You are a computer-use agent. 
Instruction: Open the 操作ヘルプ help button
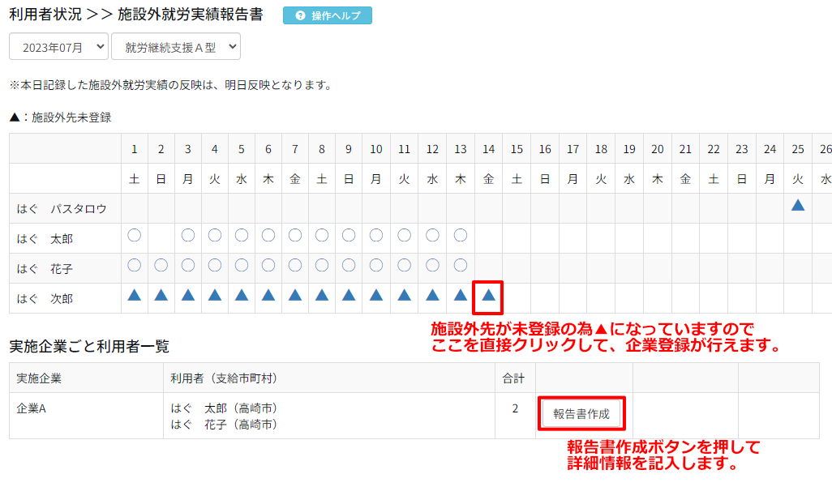click(x=328, y=16)
